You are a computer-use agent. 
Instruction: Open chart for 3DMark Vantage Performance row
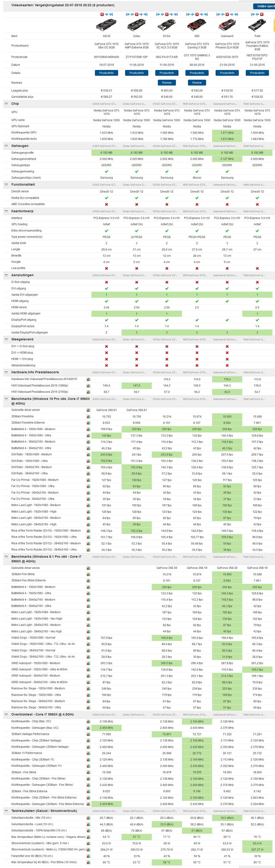pyautogui.click(x=88, y=734)
